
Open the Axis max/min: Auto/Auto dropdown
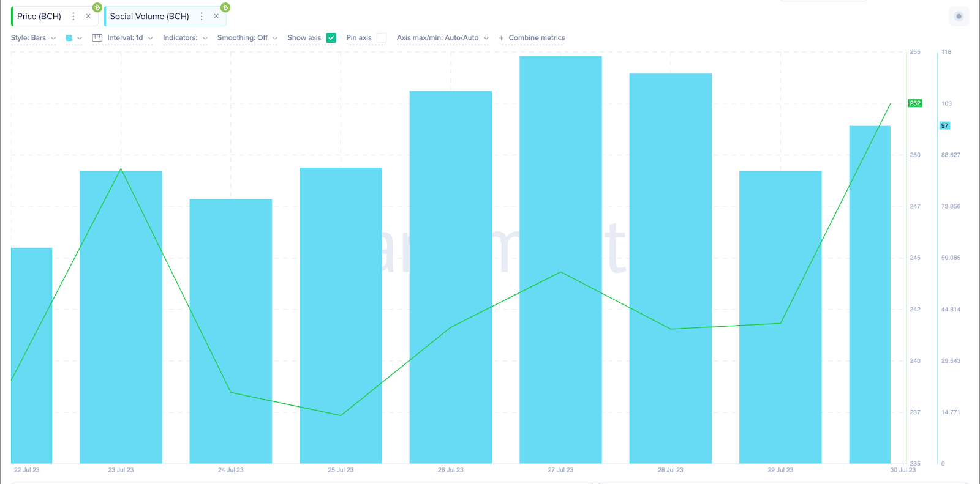(443, 38)
